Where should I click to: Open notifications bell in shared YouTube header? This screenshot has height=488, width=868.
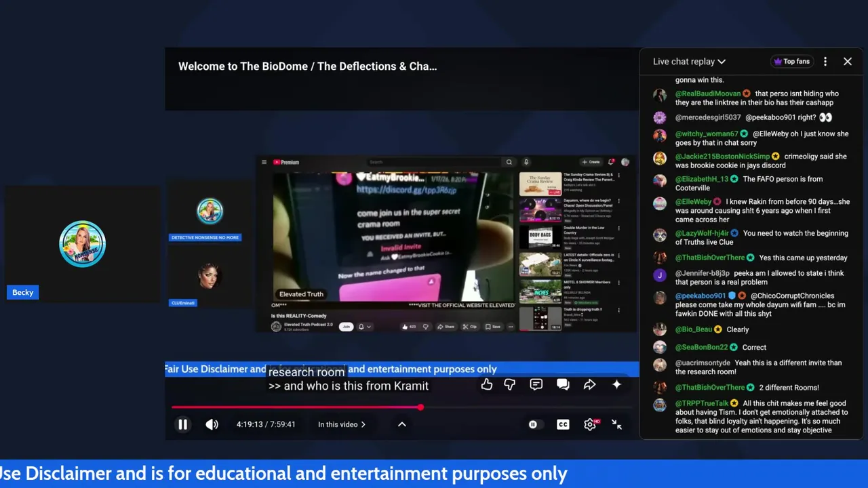click(x=611, y=162)
